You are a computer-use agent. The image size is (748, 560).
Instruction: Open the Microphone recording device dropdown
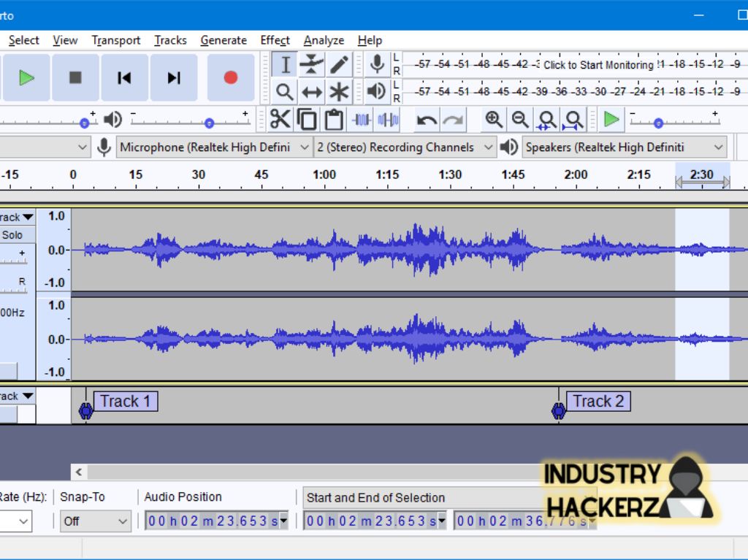[214, 147]
